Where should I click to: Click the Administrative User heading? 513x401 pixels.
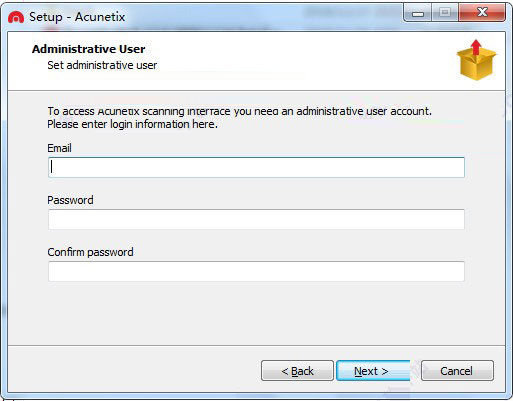tap(89, 49)
